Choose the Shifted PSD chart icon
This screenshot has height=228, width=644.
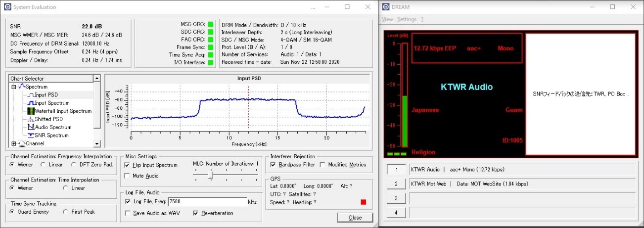pos(30,119)
